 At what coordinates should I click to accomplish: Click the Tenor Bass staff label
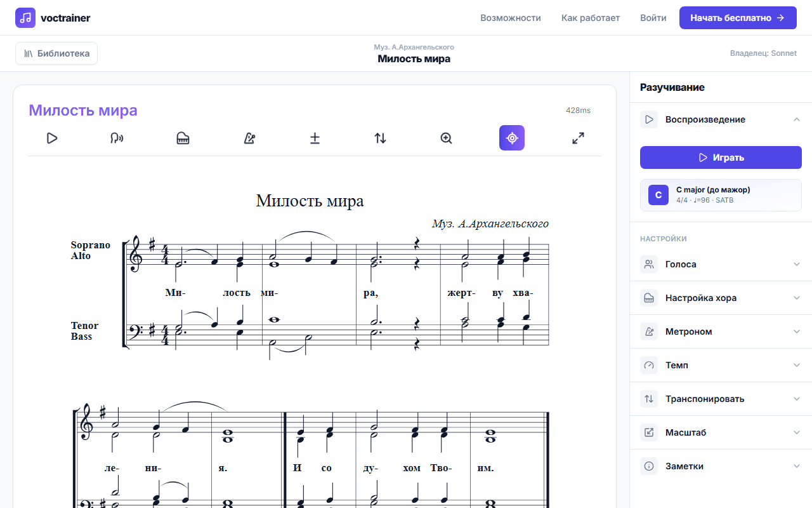[x=84, y=331]
